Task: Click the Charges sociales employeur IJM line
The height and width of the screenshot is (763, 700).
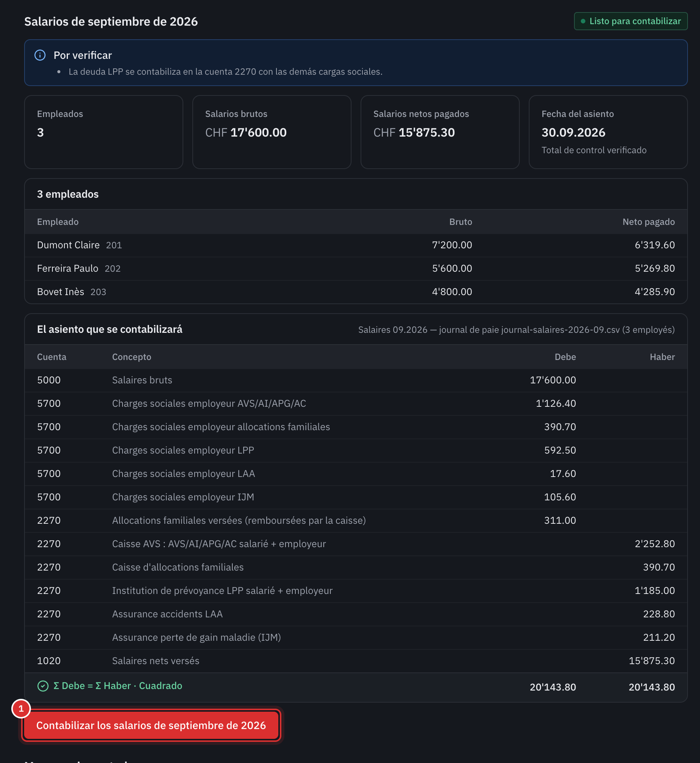Action: click(x=356, y=497)
